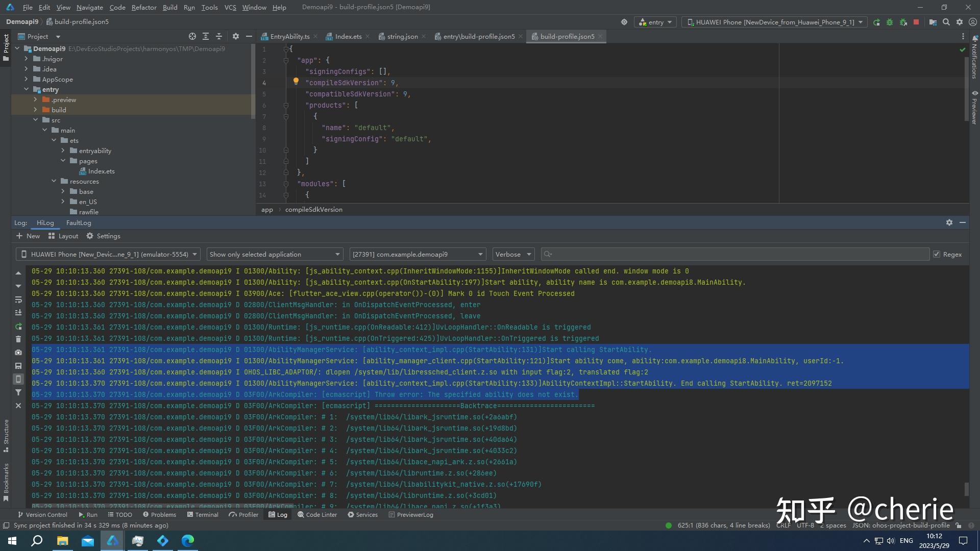The width and height of the screenshot is (980, 551).
Task: Click the green Debug bug icon
Action: tap(890, 22)
